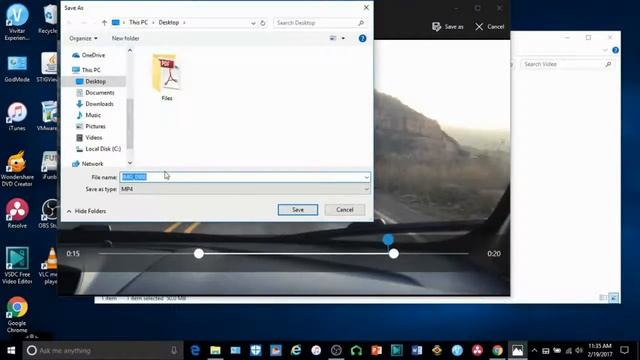Image resolution: width=640 pixels, height=360 pixels.
Task: Open Google Chrome desktop shortcut
Action: [17, 315]
